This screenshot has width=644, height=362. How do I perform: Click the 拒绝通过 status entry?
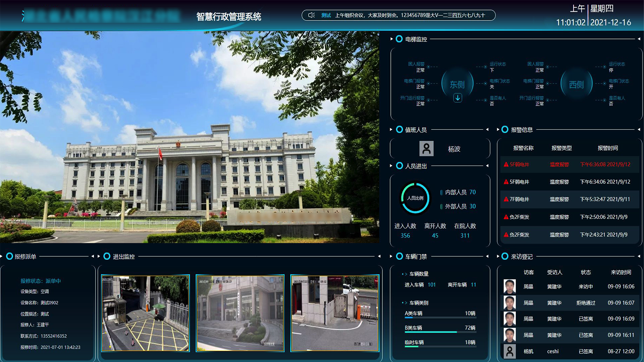tap(586, 303)
